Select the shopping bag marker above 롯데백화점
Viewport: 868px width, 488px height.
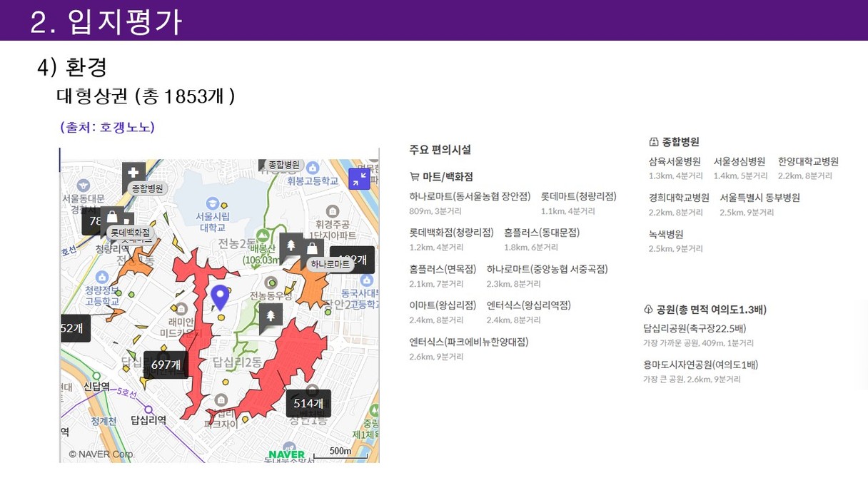click(112, 217)
